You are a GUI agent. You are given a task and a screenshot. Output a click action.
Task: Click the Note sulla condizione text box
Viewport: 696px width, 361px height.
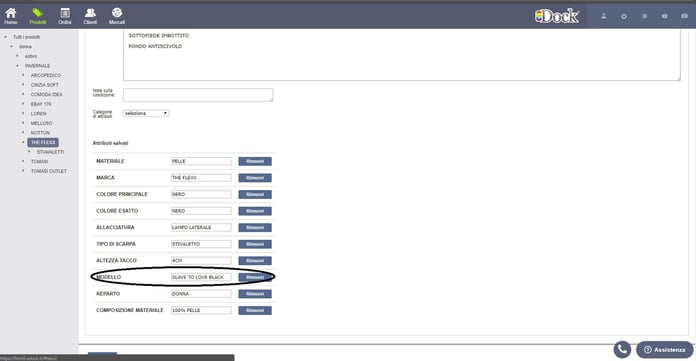pyautogui.click(x=198, y=95)
